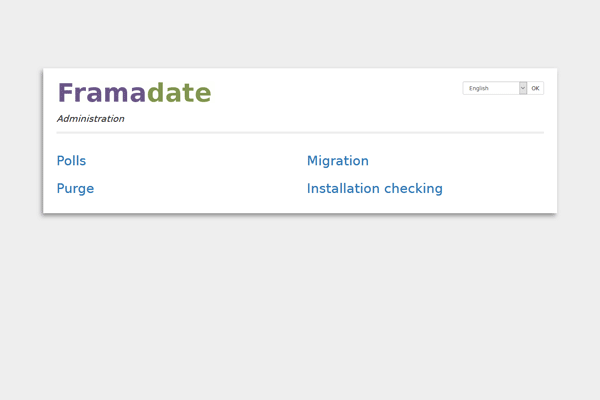Click the green "date" part of logo
Screen dimensions: 600x400
pyautogui.click(x=179, y=93)
